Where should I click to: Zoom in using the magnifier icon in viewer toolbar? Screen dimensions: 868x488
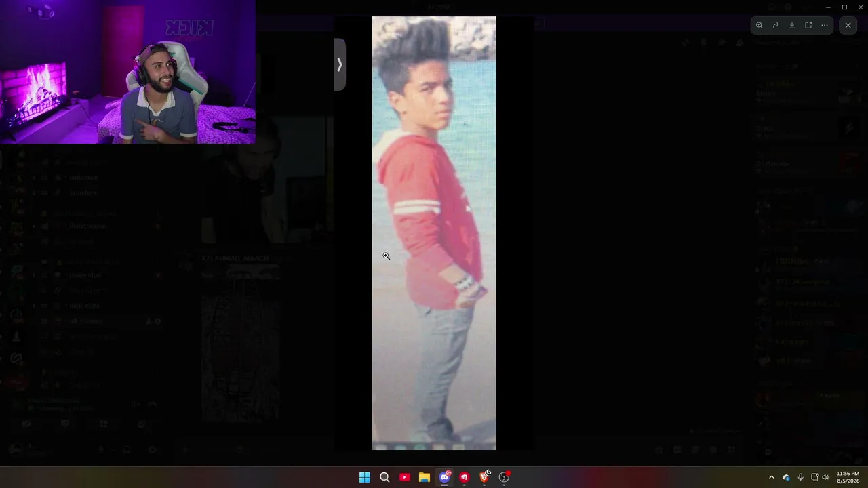pos(759,26)
